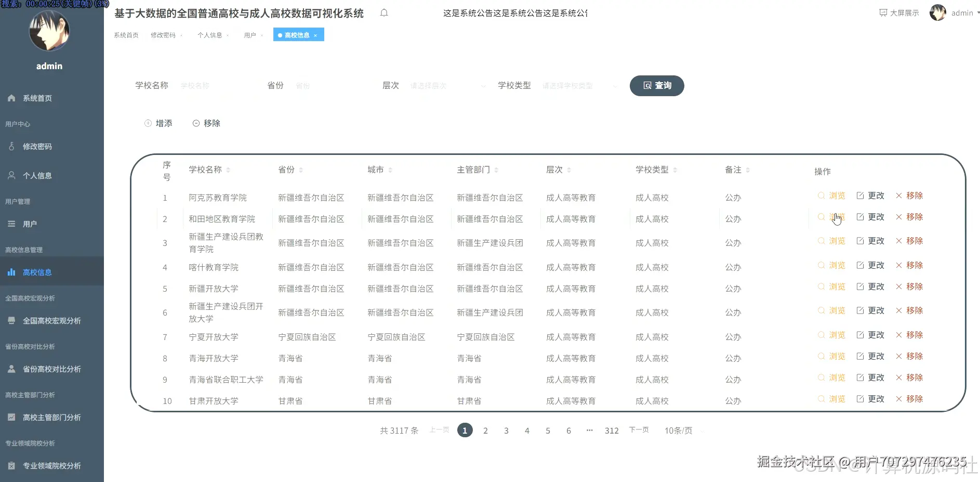
Task: Select the 用户 management sidebar item
Action: tap(30, 224)
